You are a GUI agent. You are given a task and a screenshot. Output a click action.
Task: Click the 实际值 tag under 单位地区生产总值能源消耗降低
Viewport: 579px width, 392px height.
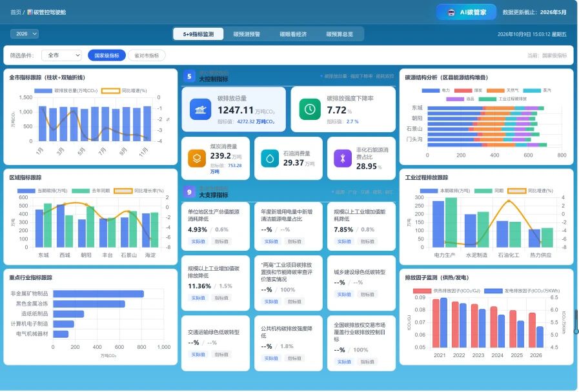[x=198, y=241]
